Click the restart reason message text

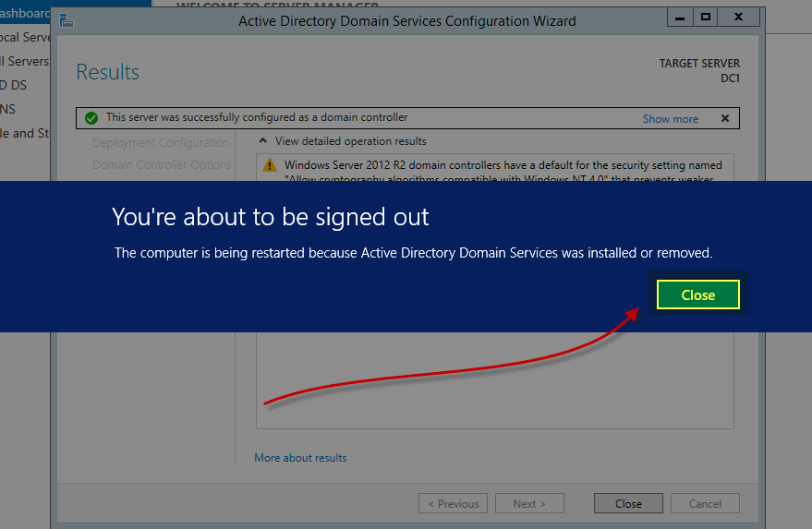413,253
